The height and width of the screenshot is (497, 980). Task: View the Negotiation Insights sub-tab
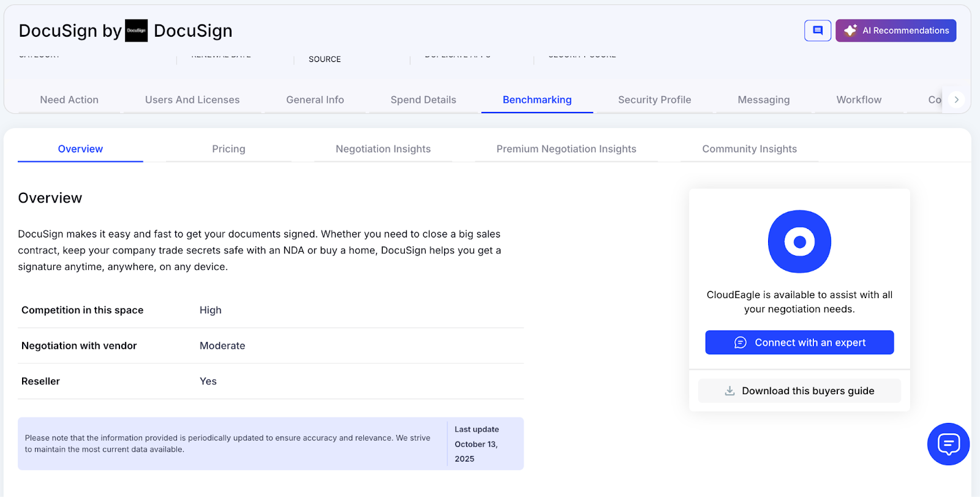click(x=383, y=149)
